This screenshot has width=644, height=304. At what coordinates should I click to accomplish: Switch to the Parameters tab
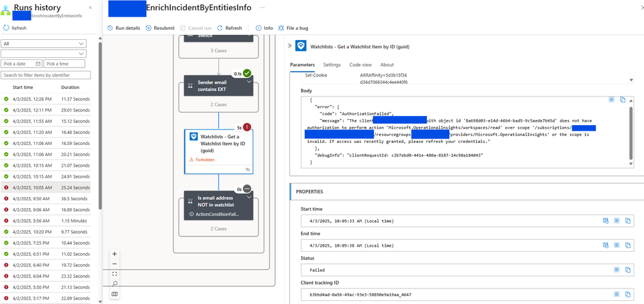click(x=302, y=65)
